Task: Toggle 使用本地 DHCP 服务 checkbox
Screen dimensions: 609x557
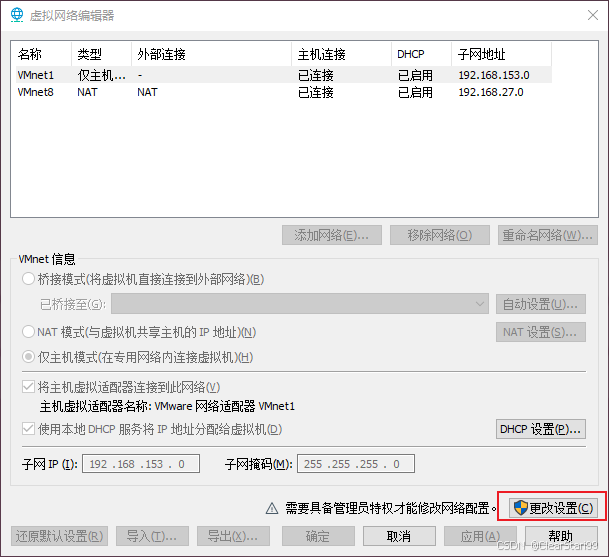Action: tap(28, 429)
